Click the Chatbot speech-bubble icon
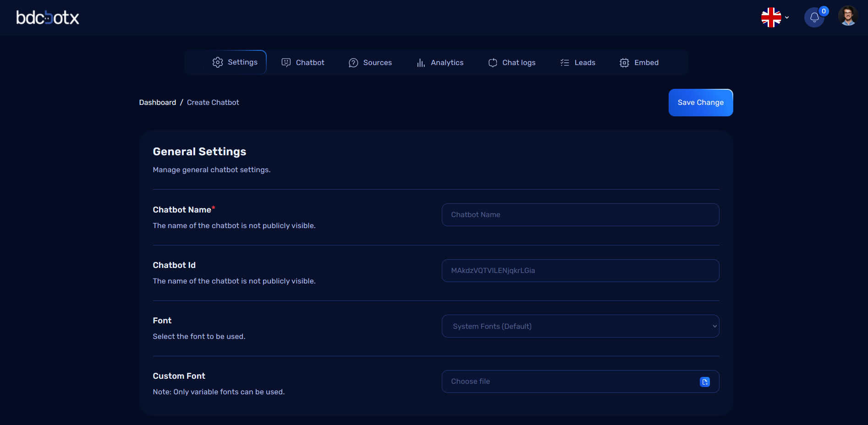Image resolution: width=868 pixels, height=425 pixels. click(x=286, y=62)
